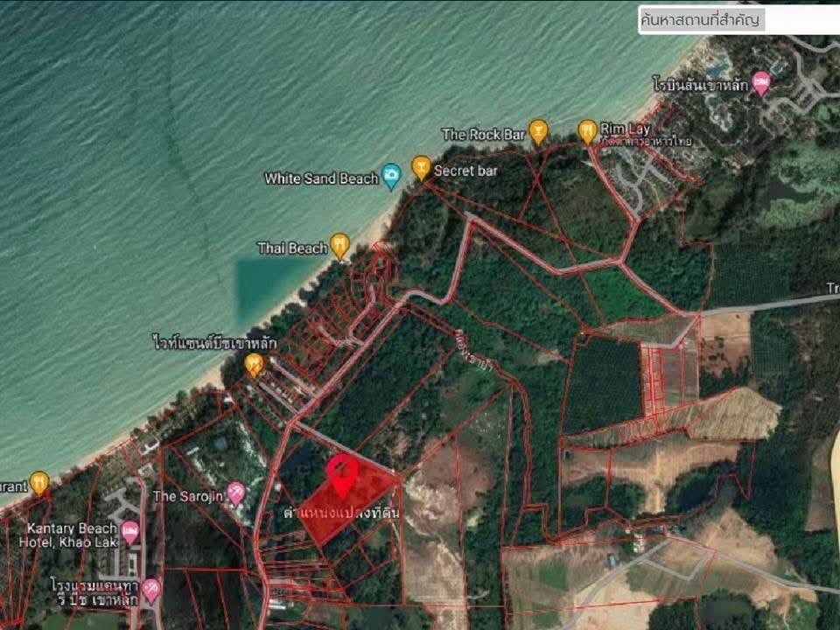The width and height of the screenshot is (840, 630).
Task: Open the Rim Lay restaurant marker icon
Action: point(587,132)
